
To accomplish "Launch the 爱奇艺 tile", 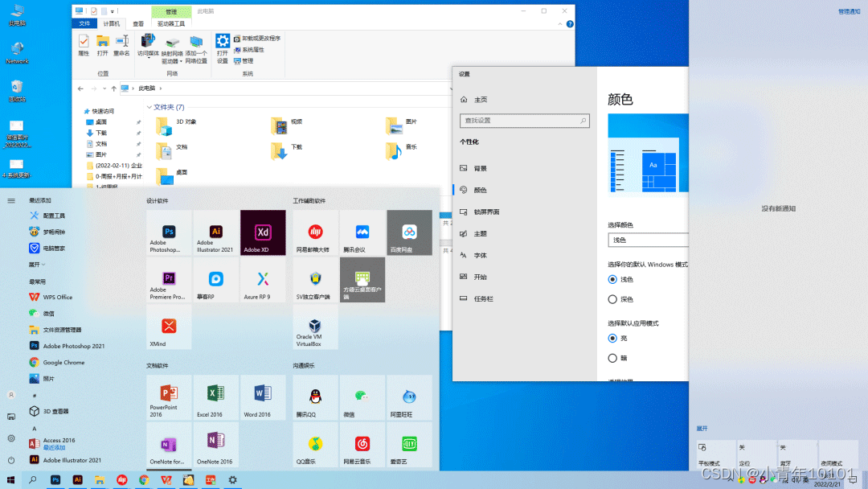I will coord(409,444).
